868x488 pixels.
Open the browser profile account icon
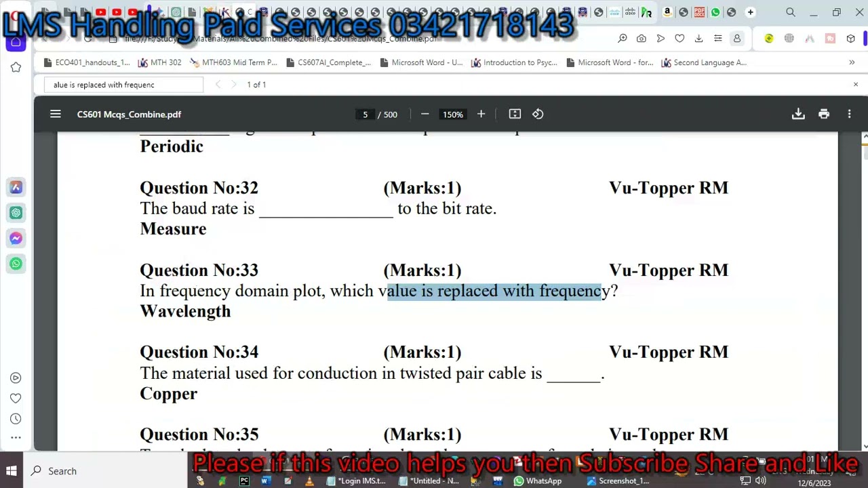736,39
